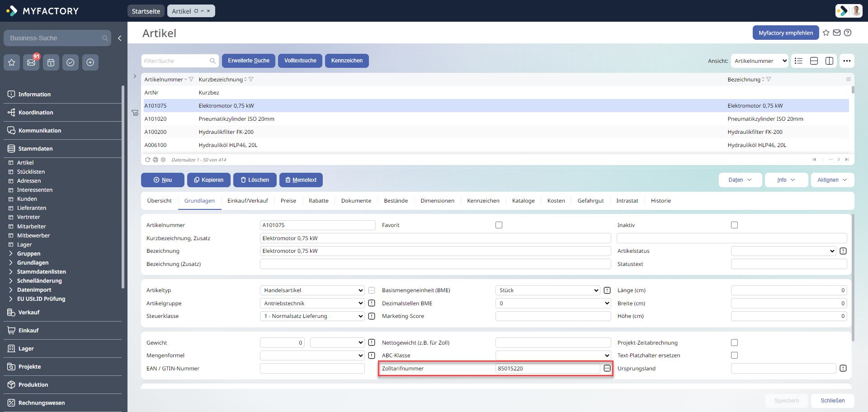Select the vertical split layout icon
This screenshot has height=412, width=868.
tap(830, 61)
